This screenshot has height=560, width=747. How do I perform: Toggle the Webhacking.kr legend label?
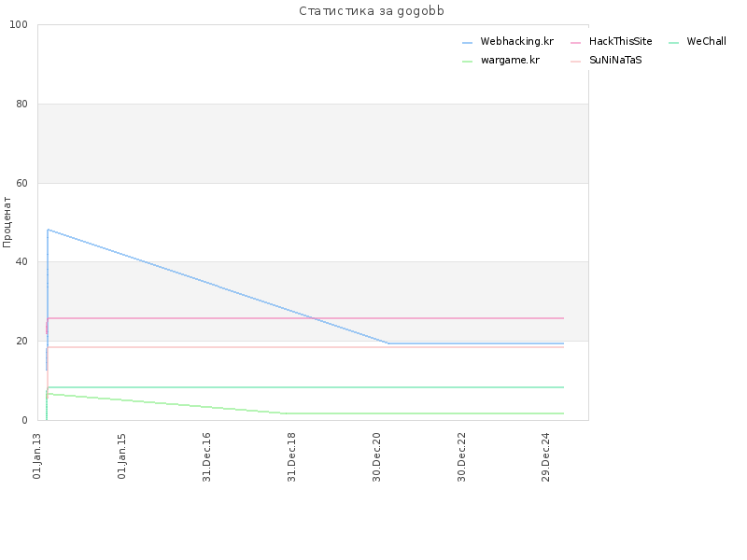pyautogui.click(x=517, y=41)
